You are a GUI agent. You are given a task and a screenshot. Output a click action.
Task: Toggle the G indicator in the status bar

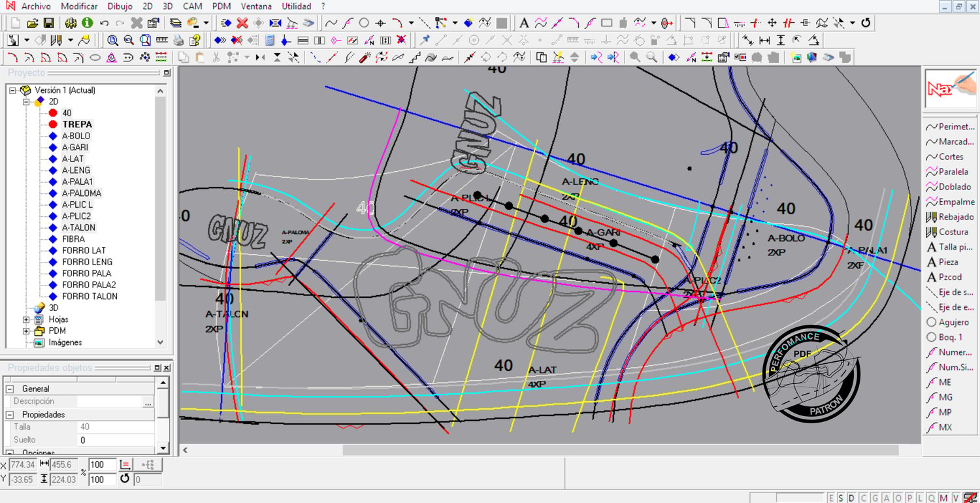[874, 498]
